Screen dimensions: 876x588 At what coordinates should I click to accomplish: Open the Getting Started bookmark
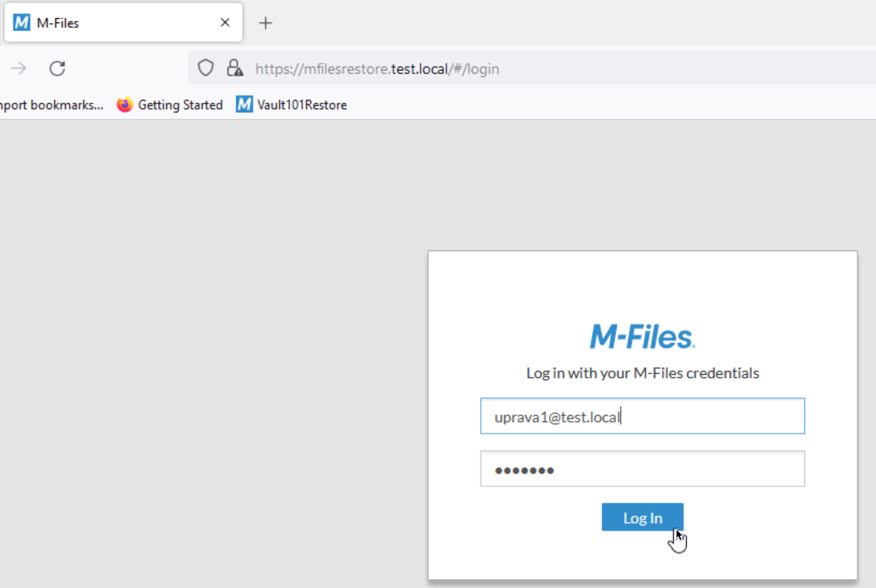pos(169,105)
